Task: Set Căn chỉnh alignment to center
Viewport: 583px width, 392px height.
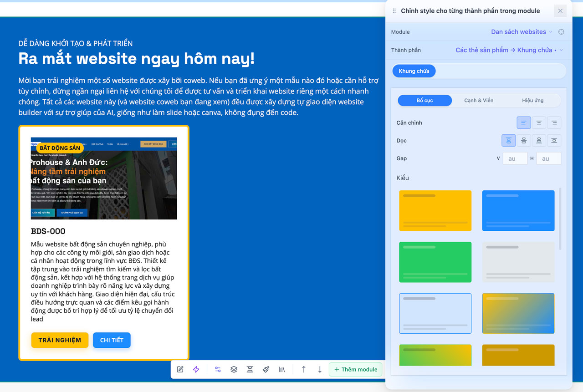Action: 539,122
